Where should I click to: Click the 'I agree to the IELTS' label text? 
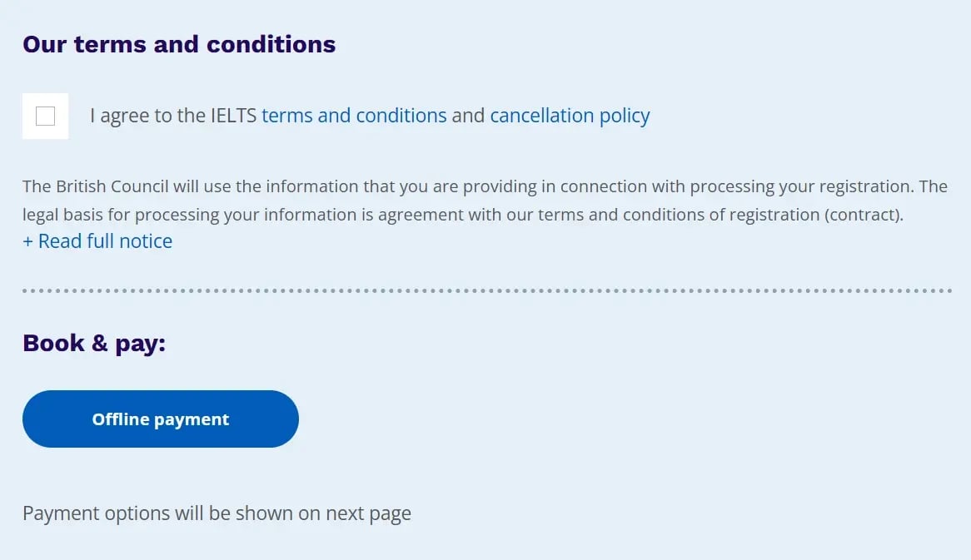[x=172, y=116]
